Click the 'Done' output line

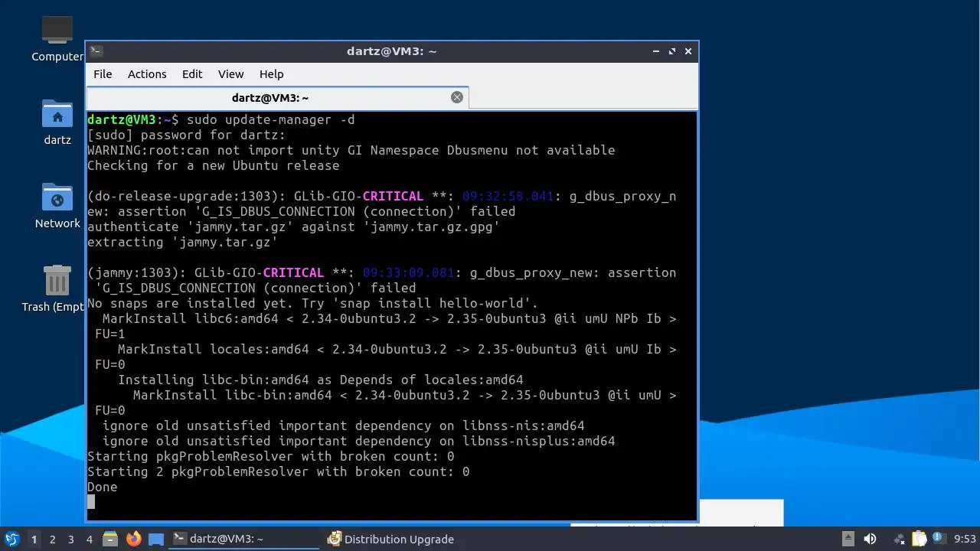click(103, 487)
